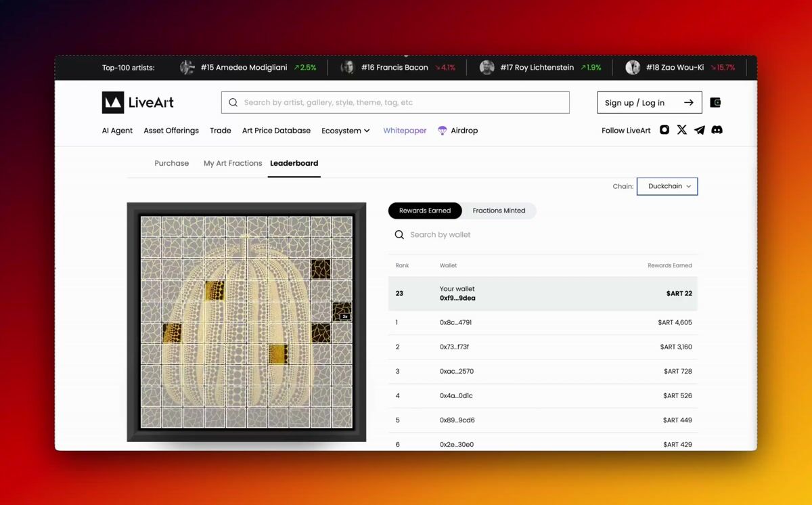This screenshot has height=505, width=812.
Task: Click wallet 0x2e...30e0 in rank 6
Action: click(457, 445)
